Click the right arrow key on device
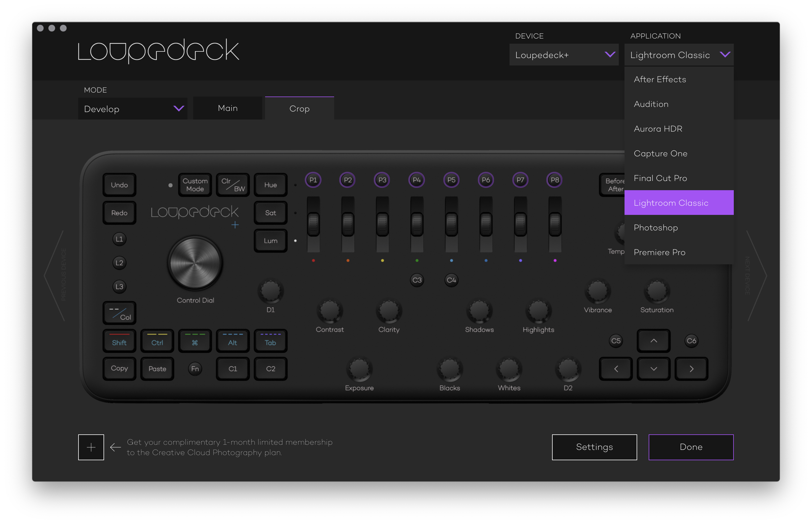The height and width of the screenshot is (524, 812). coord(691,369)
